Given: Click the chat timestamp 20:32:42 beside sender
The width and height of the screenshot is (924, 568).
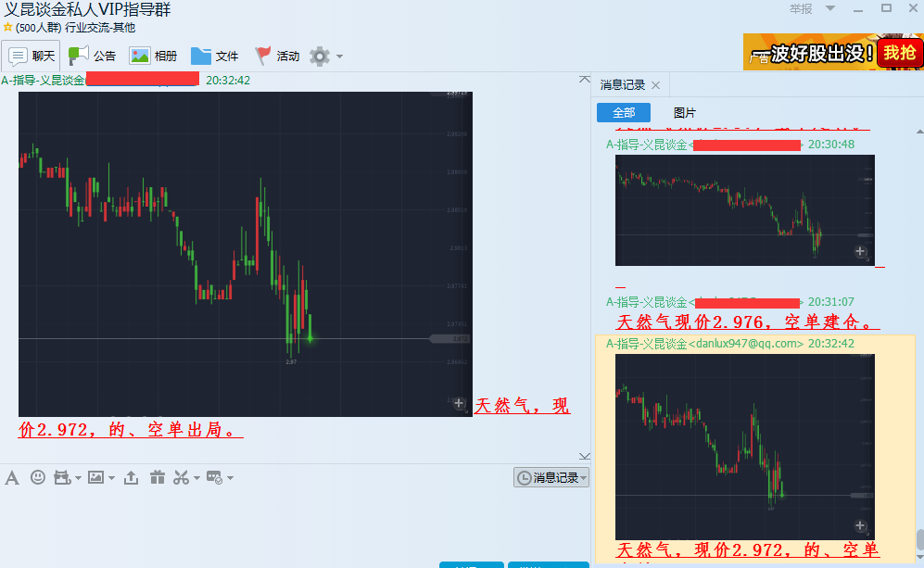Looking at the screenshot, I should point(228,80).
